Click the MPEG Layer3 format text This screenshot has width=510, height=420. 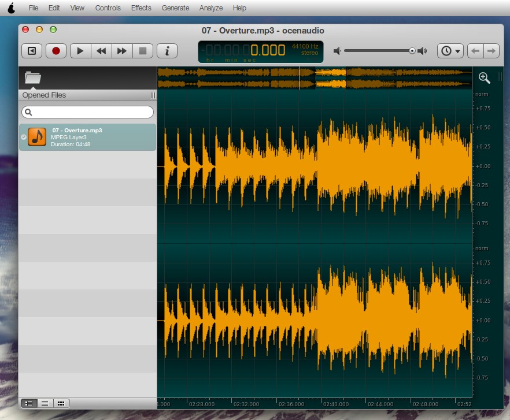click(x=69, y=137)
